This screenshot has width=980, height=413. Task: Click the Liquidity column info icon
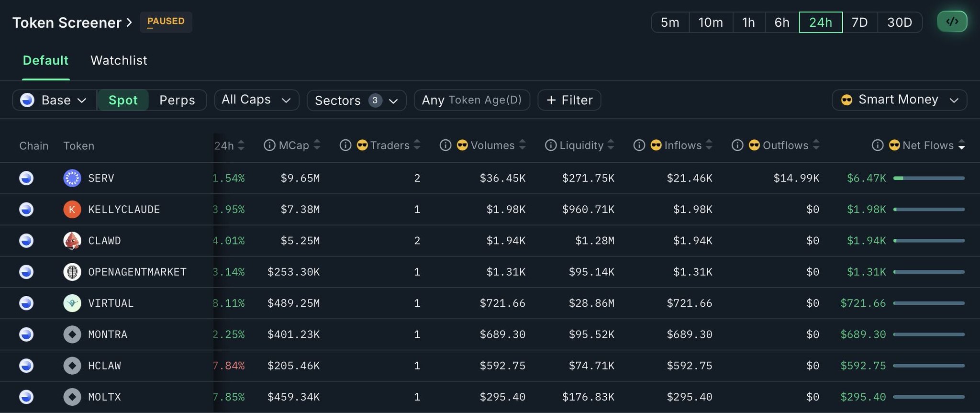[x=550, y=145]
